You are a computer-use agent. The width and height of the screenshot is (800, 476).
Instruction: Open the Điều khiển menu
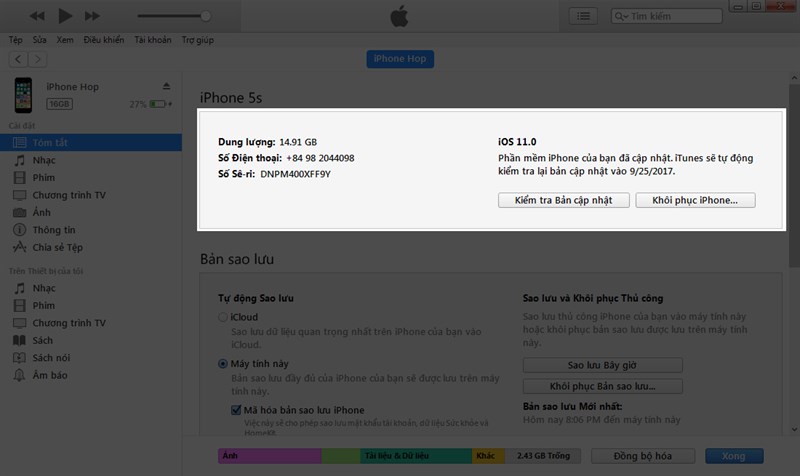click(104, 40)
